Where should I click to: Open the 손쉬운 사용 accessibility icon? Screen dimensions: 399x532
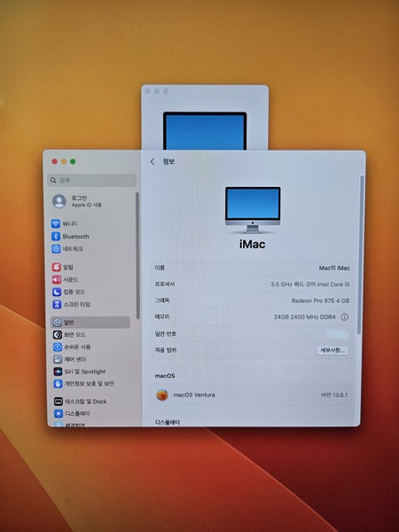58,347
